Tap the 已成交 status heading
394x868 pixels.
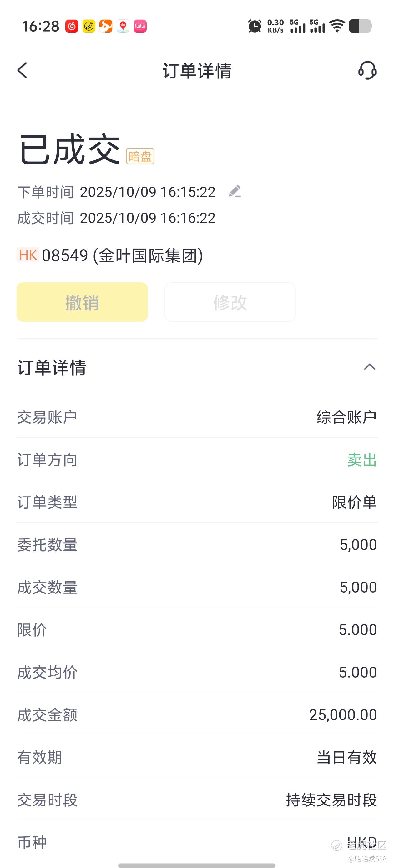pos(69,149)
